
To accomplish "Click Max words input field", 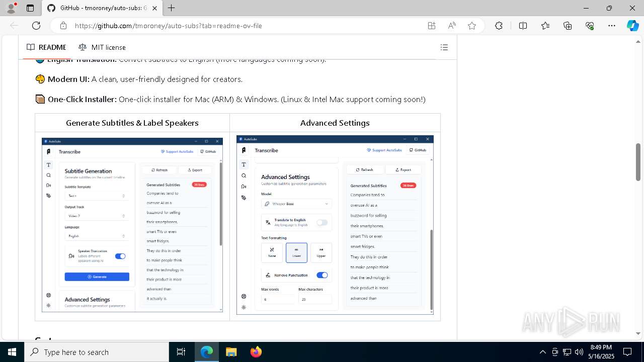I will 278,299.
